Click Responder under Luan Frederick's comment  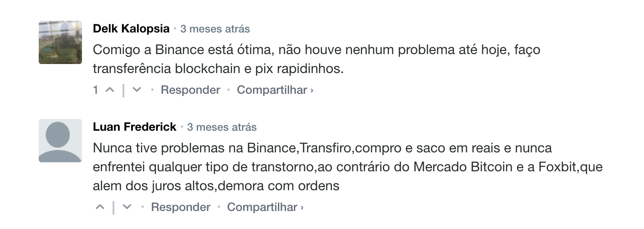coord(181,207)
